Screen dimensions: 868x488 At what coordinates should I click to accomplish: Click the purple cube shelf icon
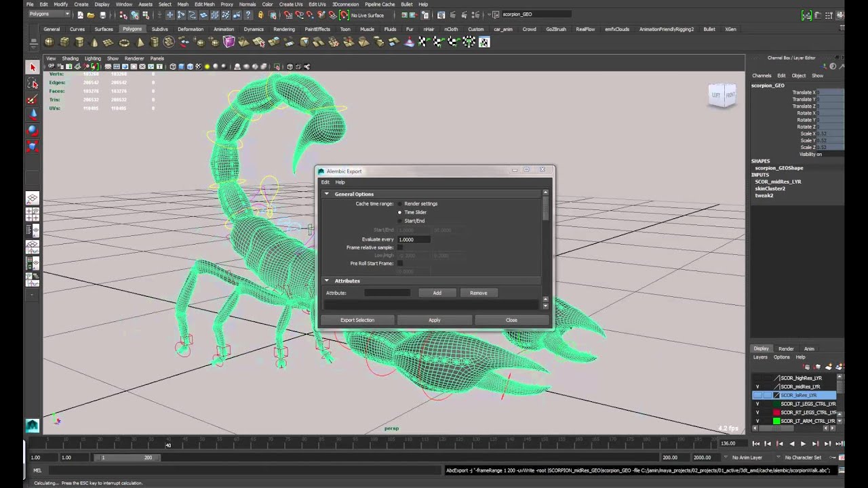click(229, 42)
